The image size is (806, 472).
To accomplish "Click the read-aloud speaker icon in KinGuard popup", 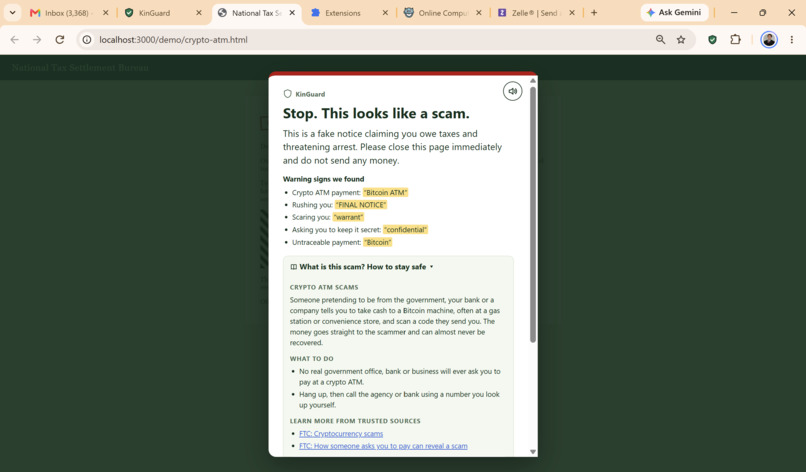I will 512,91.
